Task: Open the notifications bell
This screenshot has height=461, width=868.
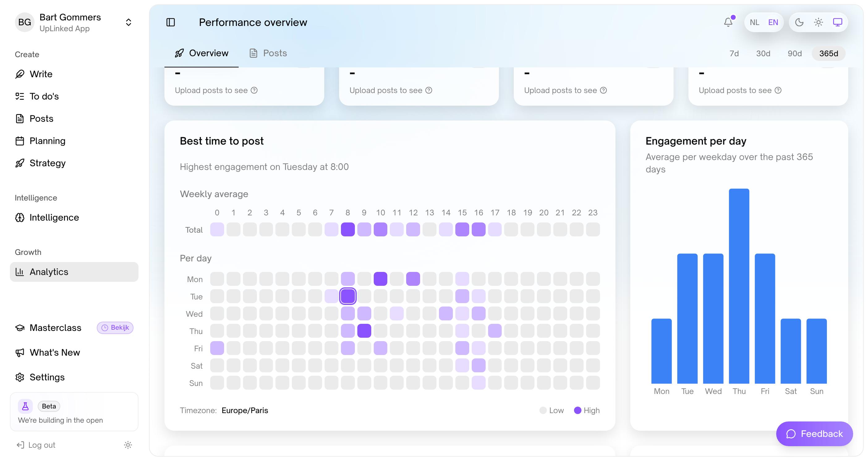Action: coord(728,22)
